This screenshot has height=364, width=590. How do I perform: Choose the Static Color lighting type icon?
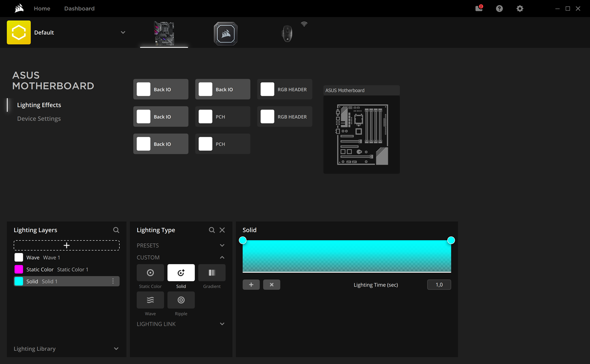click(x=150, y=273)
